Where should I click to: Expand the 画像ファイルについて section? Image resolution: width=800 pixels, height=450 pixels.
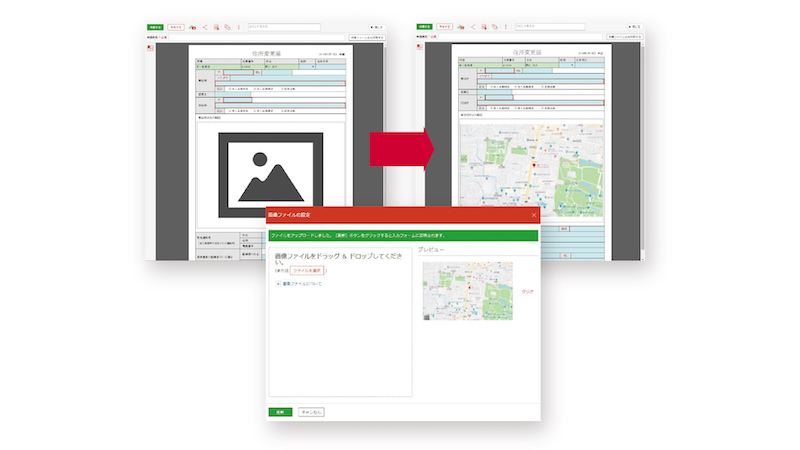[x=300, y=285]
